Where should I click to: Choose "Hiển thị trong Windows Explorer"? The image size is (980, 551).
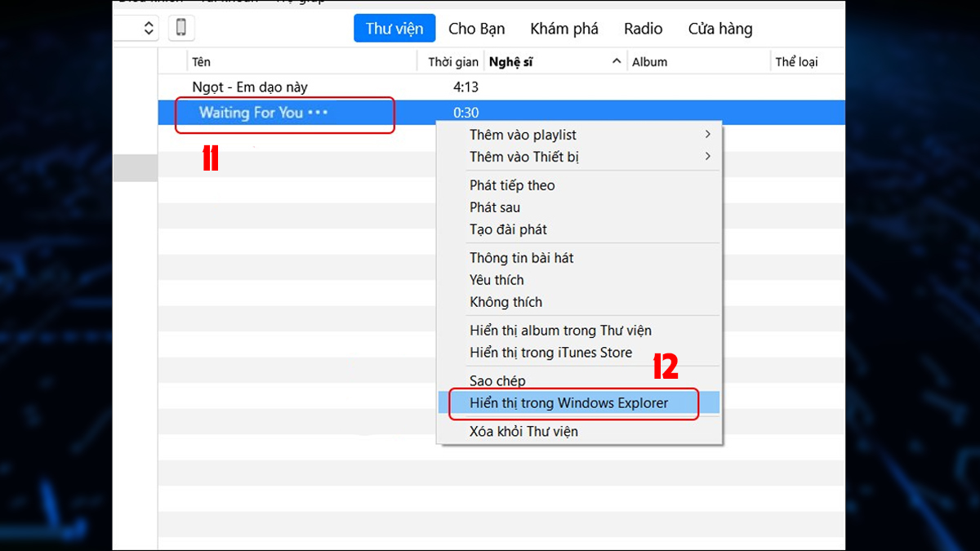coord(573,402)
